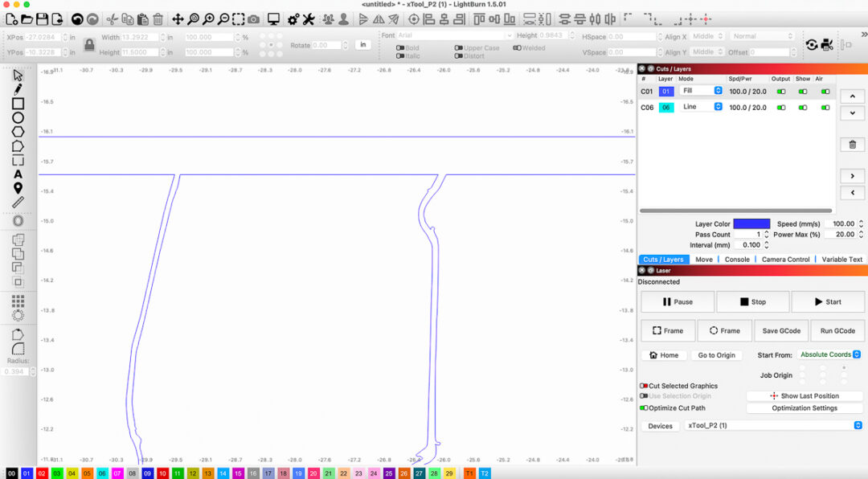Select the Polygon hexagon tool
Viewport: 868px width, 479px height.
tap(18, 132)
